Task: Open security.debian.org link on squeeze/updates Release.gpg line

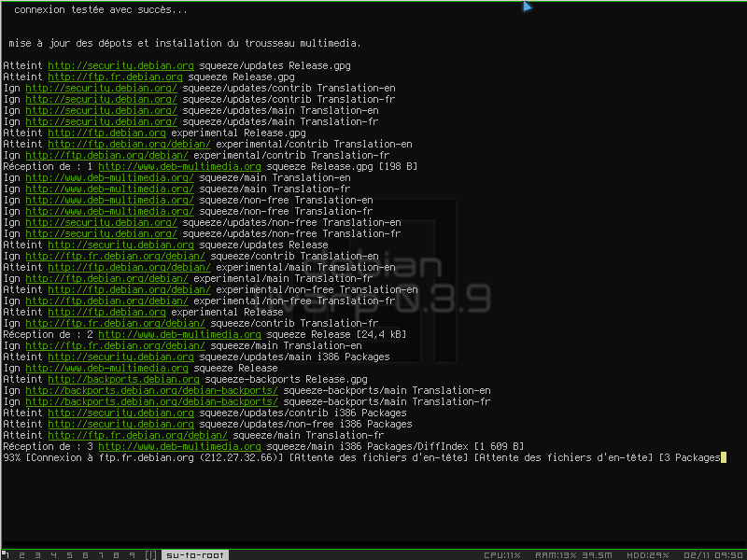Action: pyautogui.click(x=121, y=65)
